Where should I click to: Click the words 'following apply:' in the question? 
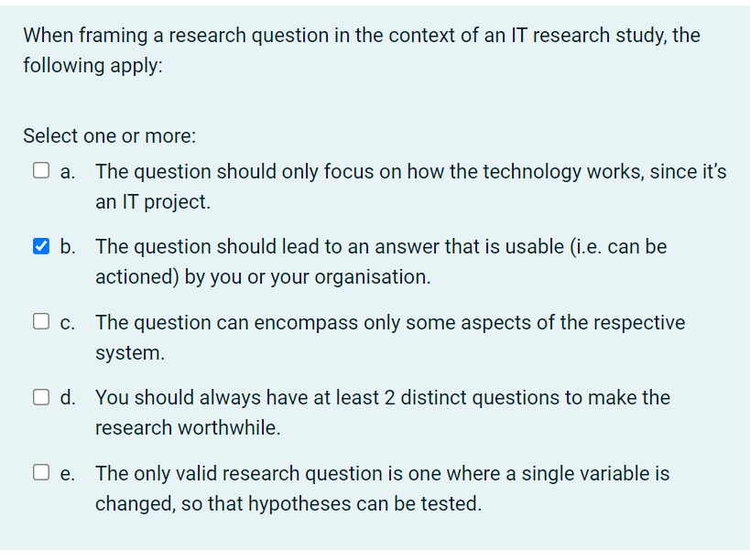click(x=92, y=66)
